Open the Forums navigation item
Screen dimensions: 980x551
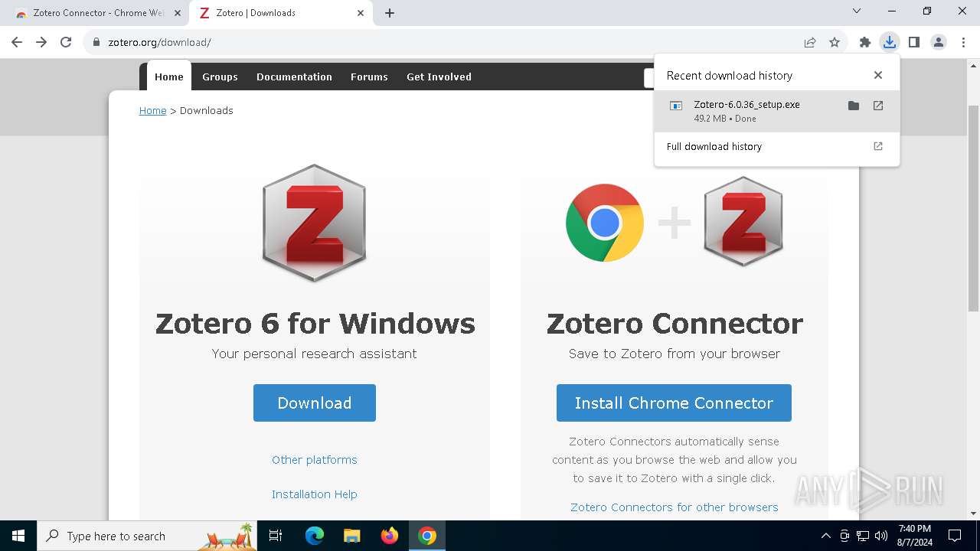click(369, 77)
